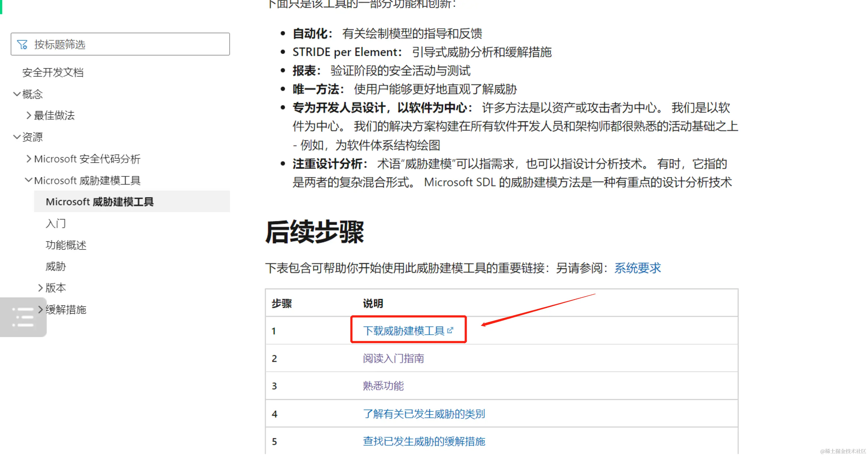Go to 威胁 sidebar entry
Image resolution: width=868 pixels, height=456 pixels.
(56, 266)
